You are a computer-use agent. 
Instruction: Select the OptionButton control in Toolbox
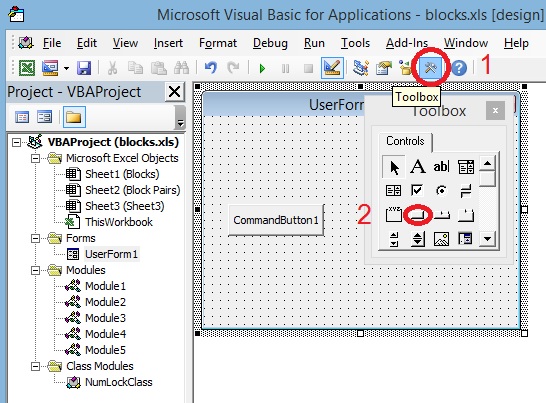(x=441, y=191)
